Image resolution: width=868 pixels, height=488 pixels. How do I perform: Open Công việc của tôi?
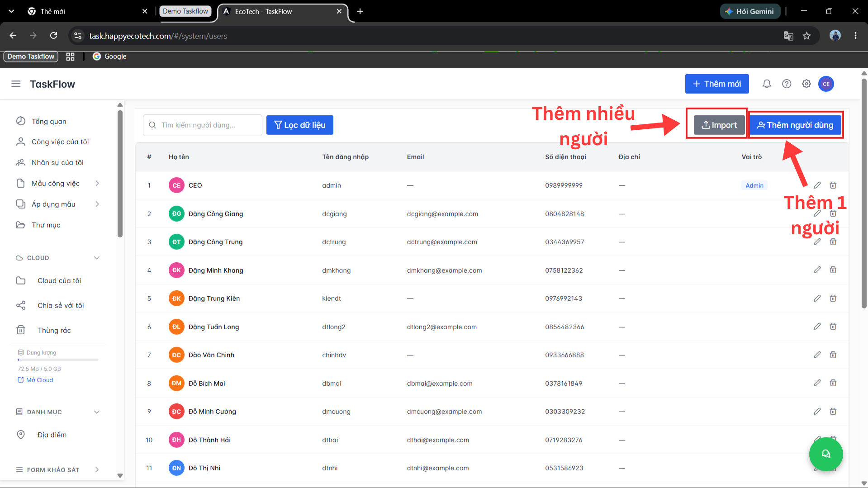click(60, 142)
